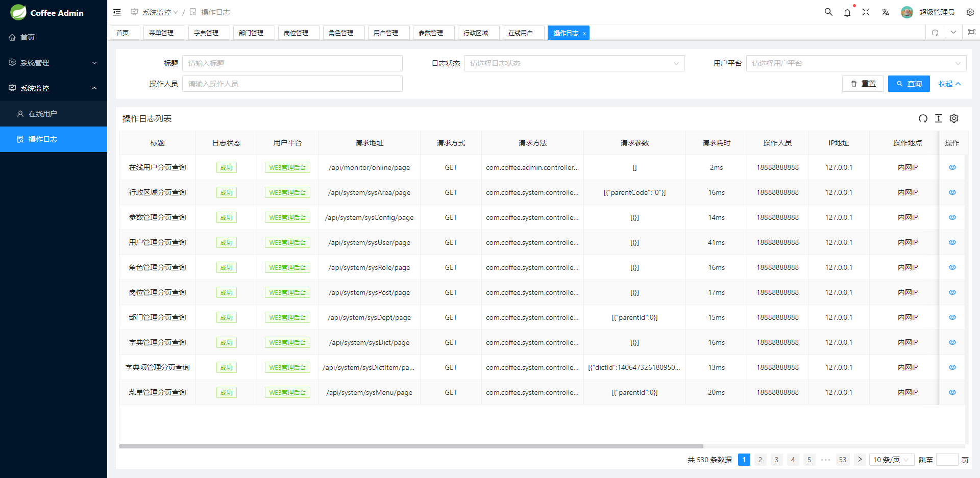Change table density using the row height icon

pyautogui.click(x=938, y=118)
